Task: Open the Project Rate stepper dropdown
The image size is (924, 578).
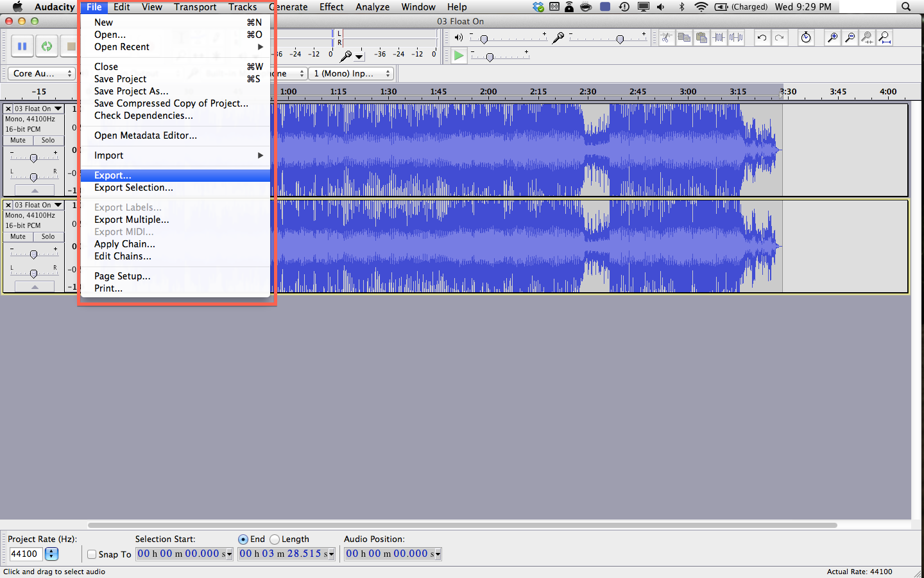Action: [x=52, y=554]
